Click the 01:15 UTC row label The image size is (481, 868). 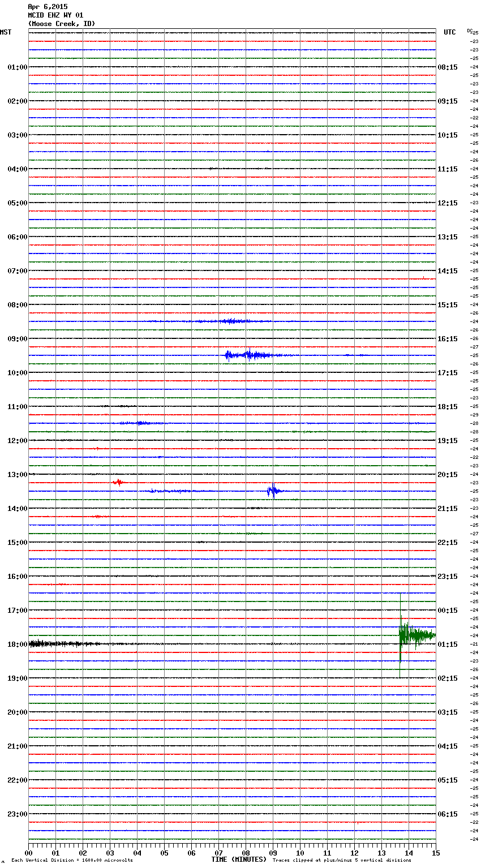448,644
